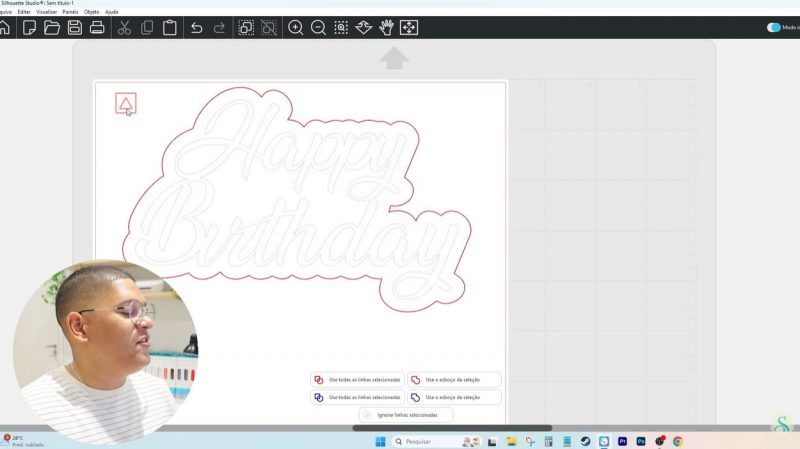Toggle the mode switch at top right

coord(774,28)
